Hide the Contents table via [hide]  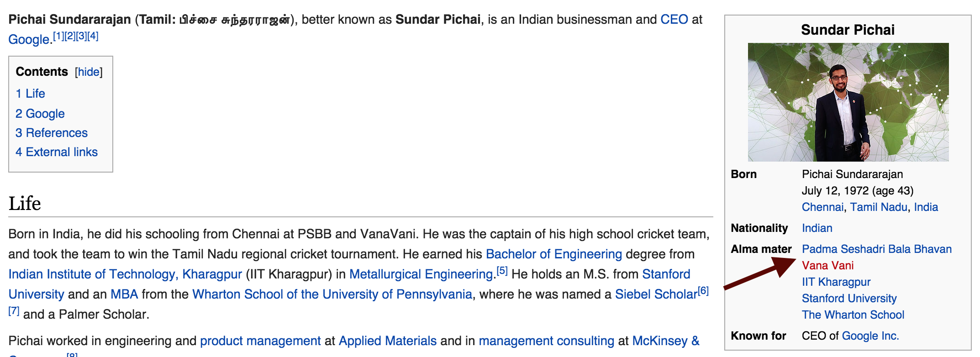(89, 72)
